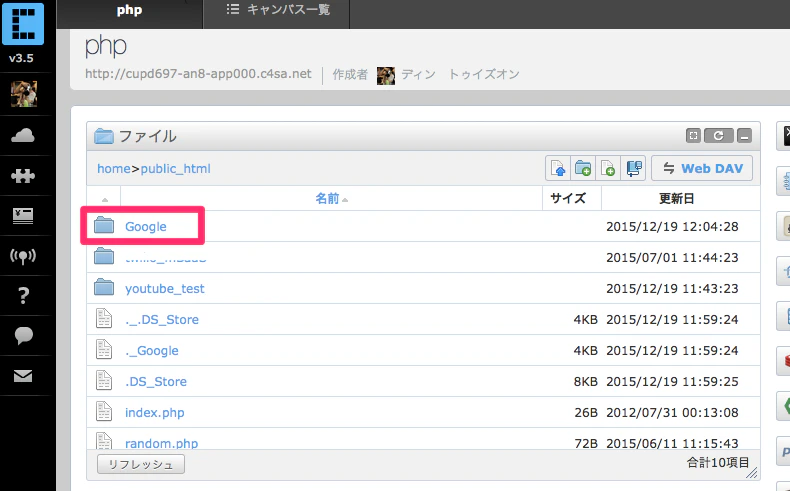Click the file icon beside index.php
The width and height of the screenshot is (790, 491).
coord(104,411)
